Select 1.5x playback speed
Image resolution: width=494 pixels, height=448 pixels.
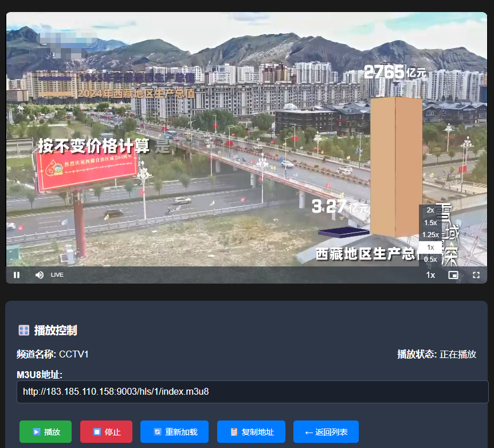tap(430, 223)
